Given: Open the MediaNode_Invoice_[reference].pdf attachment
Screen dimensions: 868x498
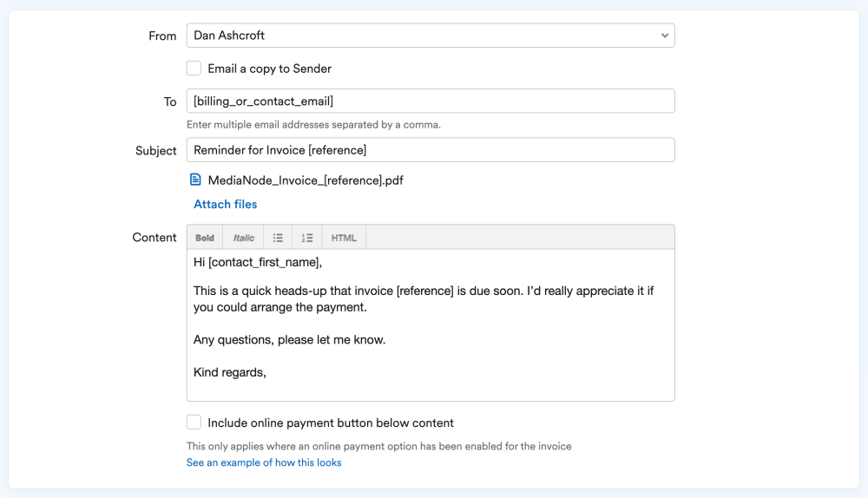Looking at the screenshot, I should pos(306,180).
